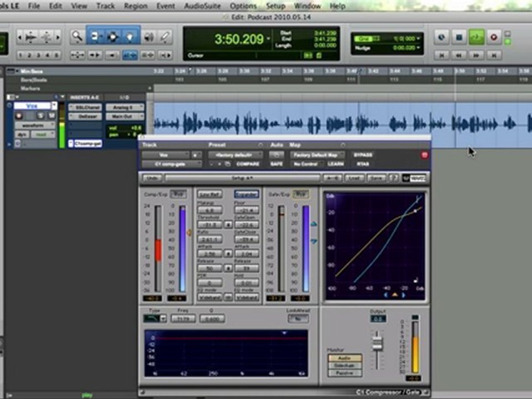Open the factory default preset dropdown
Screen dimensions: 532x399
pyautogui.click(x=236, y=155)
